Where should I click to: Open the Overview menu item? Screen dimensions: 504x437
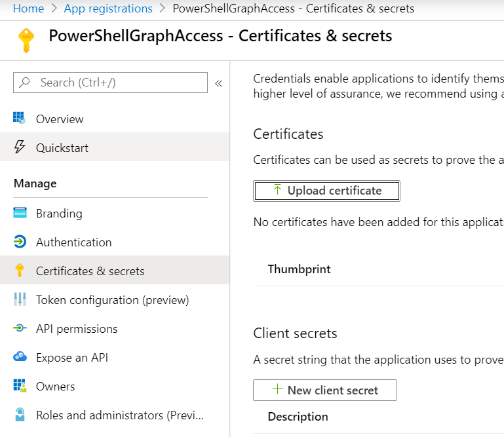coord(115,119)
